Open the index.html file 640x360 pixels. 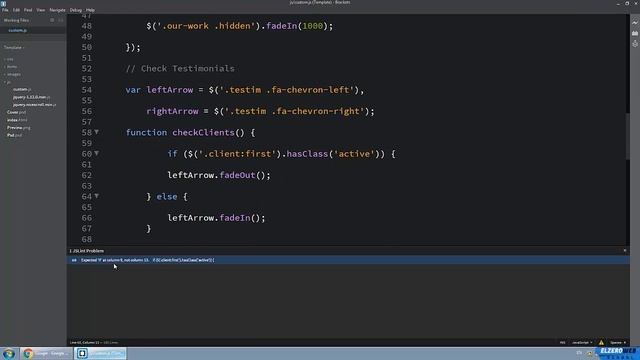pos(17,120)
